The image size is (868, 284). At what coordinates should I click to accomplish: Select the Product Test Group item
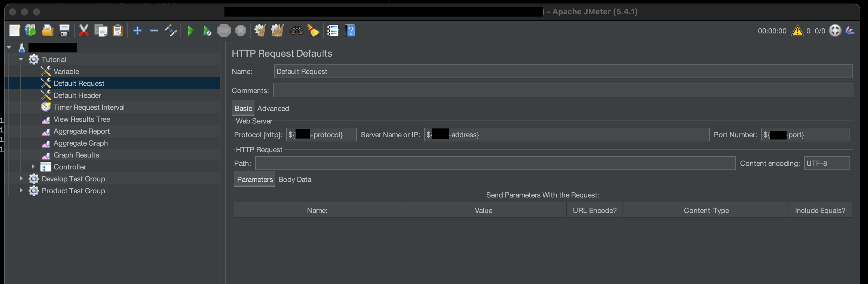click(x=73, y=191)
